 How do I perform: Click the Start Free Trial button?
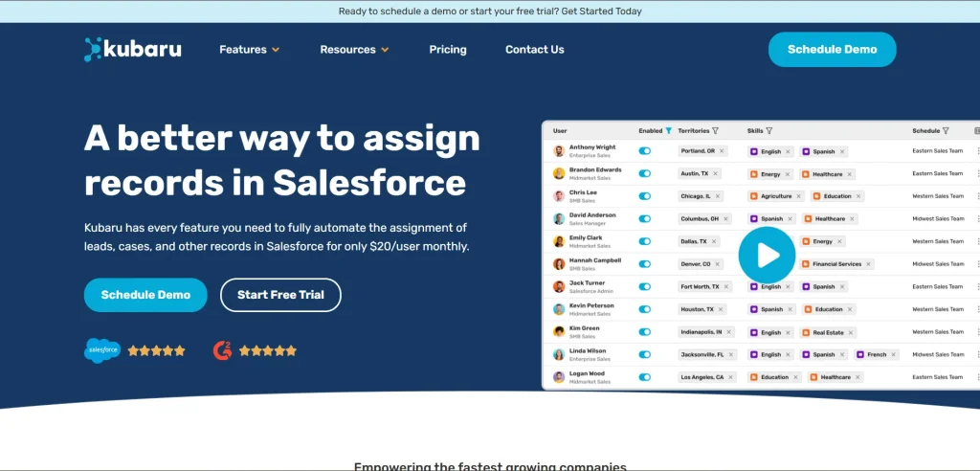[280, 295]
